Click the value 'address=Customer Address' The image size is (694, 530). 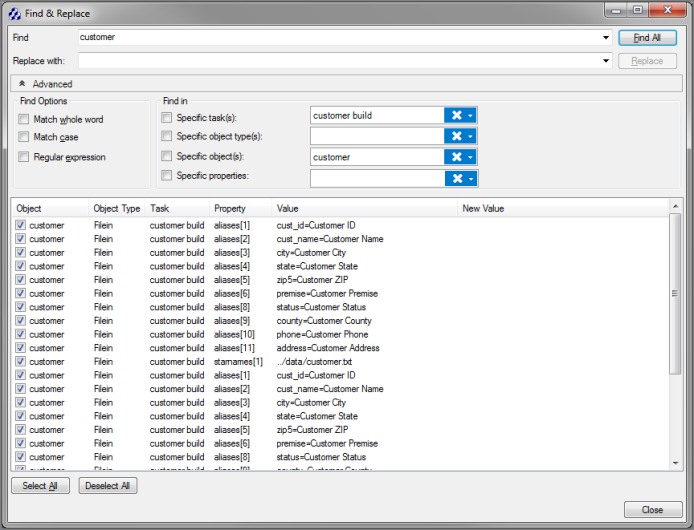328,348
